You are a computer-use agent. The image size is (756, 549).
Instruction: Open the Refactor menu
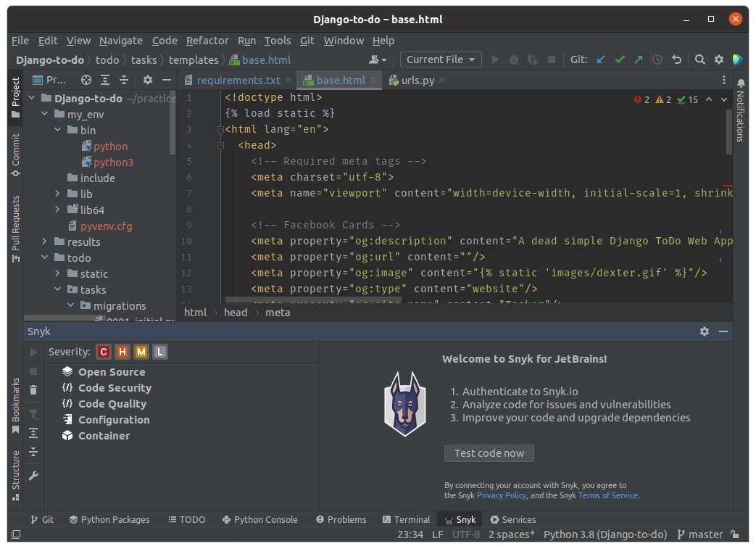[207, 41]
